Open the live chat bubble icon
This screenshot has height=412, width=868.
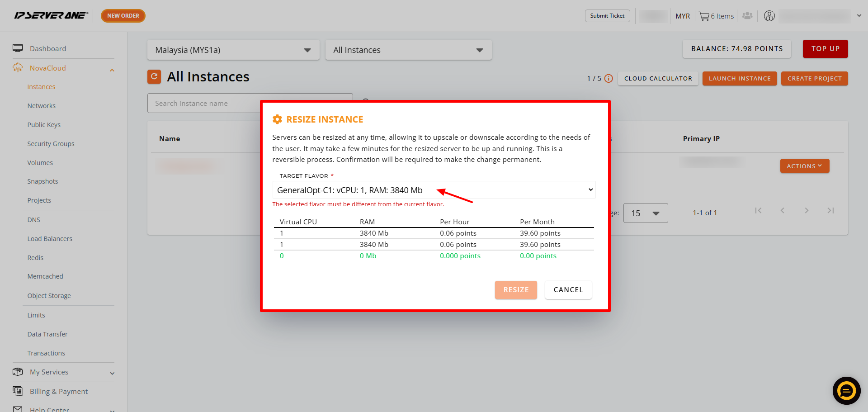[x=846, y=390]
